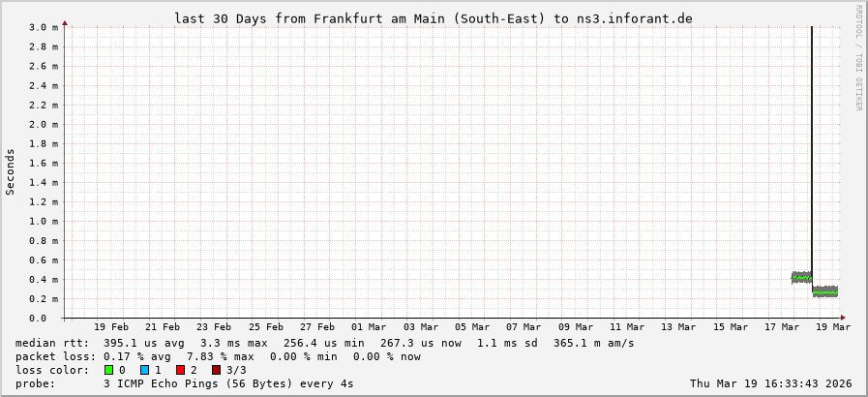Select the 01 Mar date label
Image resolution: width=868 pixels, height=397 pixels.
pos(369,327)
